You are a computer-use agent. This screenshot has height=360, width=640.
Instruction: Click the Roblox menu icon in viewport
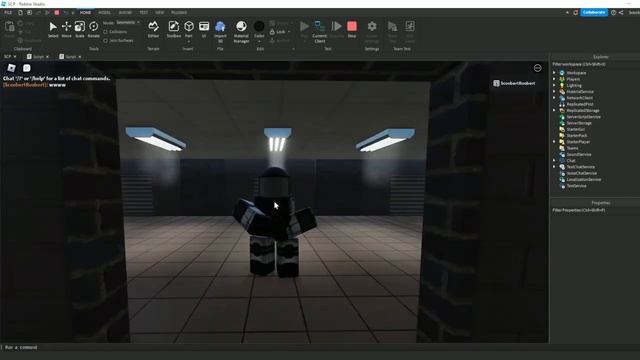(x=11, y=68)
